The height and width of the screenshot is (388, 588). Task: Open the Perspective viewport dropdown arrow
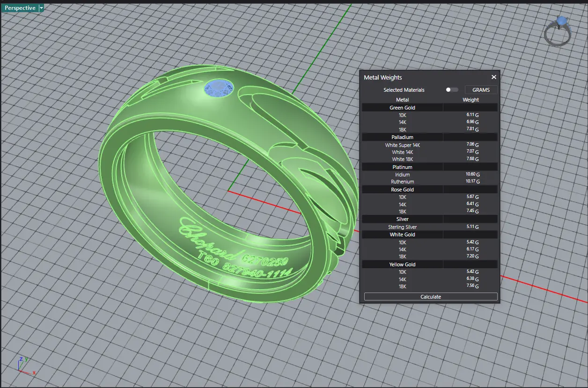pos(41,8)
